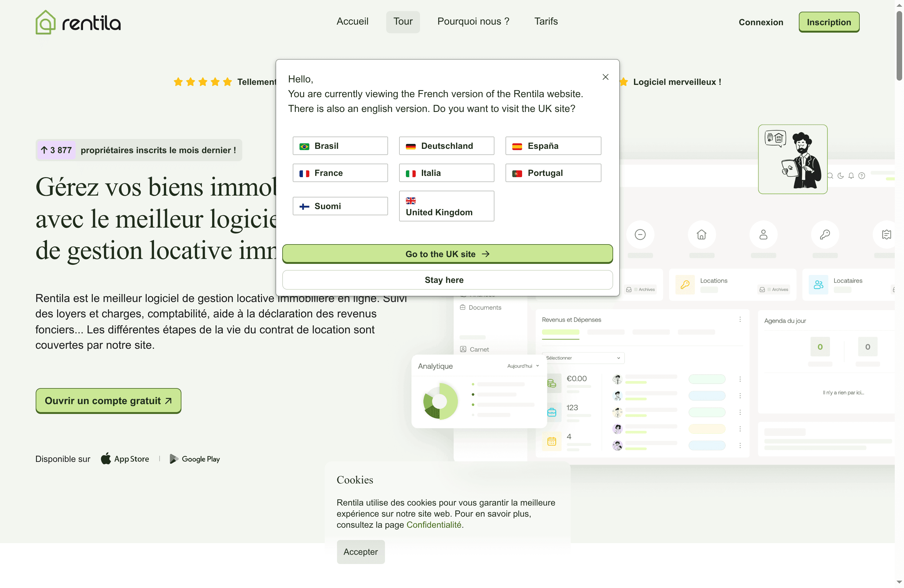Open the Sélectionner dropdown

pyautogui.click(x=583, y=358)
